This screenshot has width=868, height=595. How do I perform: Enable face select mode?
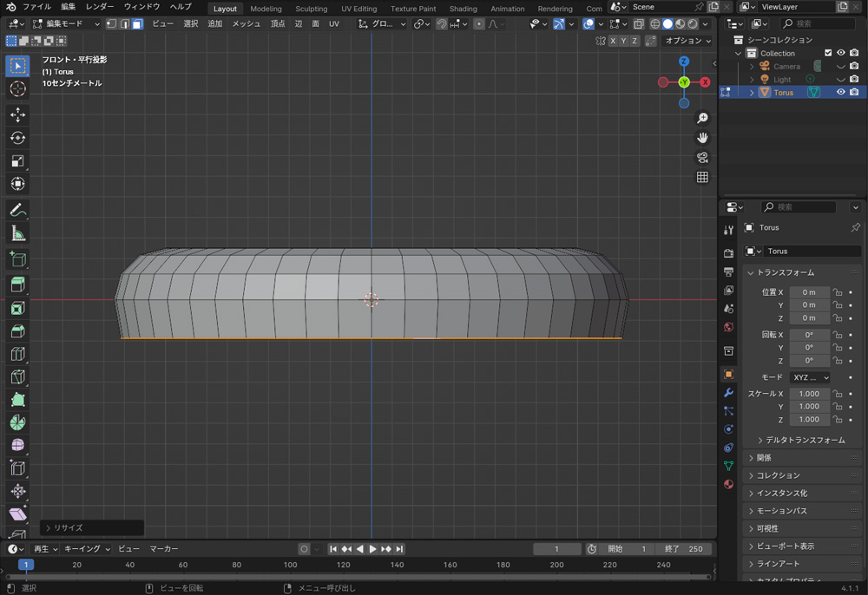137,24
